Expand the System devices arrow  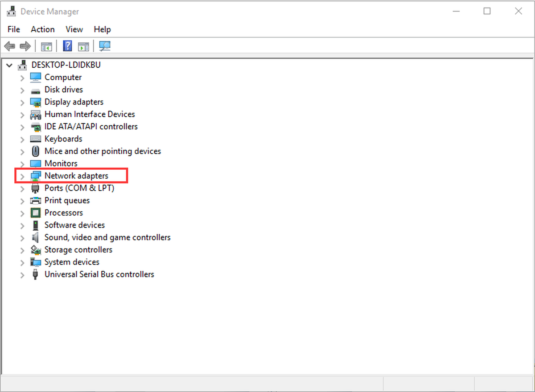[x=22, y=262]
